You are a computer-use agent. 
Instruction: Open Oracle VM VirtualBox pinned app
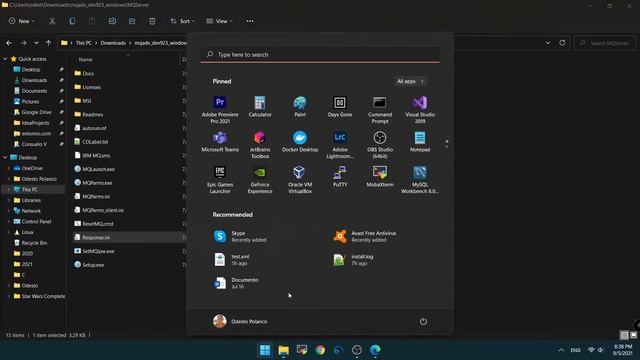pyautogui.click(x=300, y=180)
